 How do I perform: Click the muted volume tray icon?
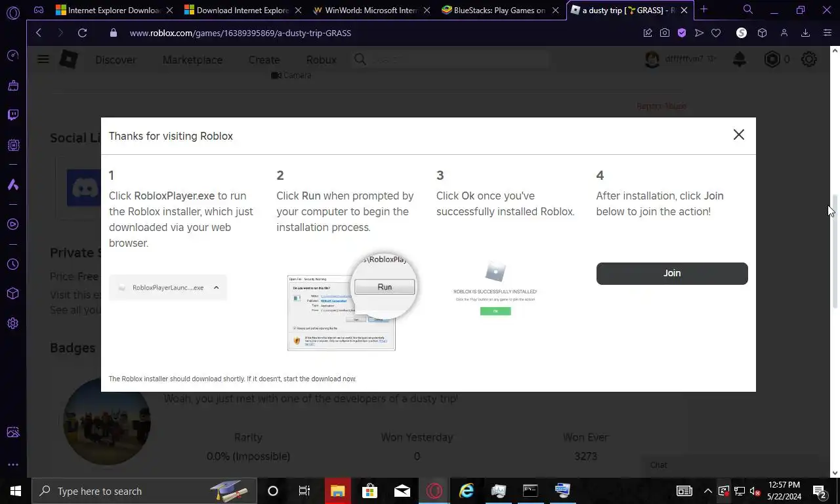click(x=755, y=491)
